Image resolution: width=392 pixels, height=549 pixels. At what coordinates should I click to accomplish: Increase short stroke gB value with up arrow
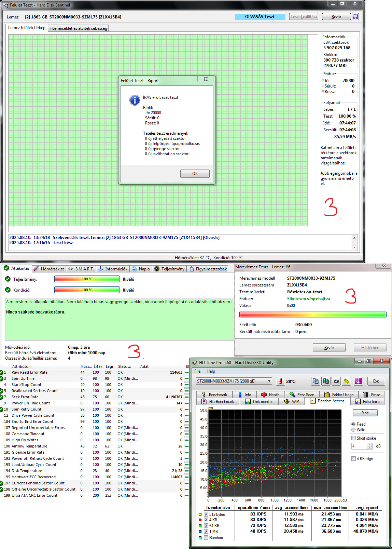point(369,444)
